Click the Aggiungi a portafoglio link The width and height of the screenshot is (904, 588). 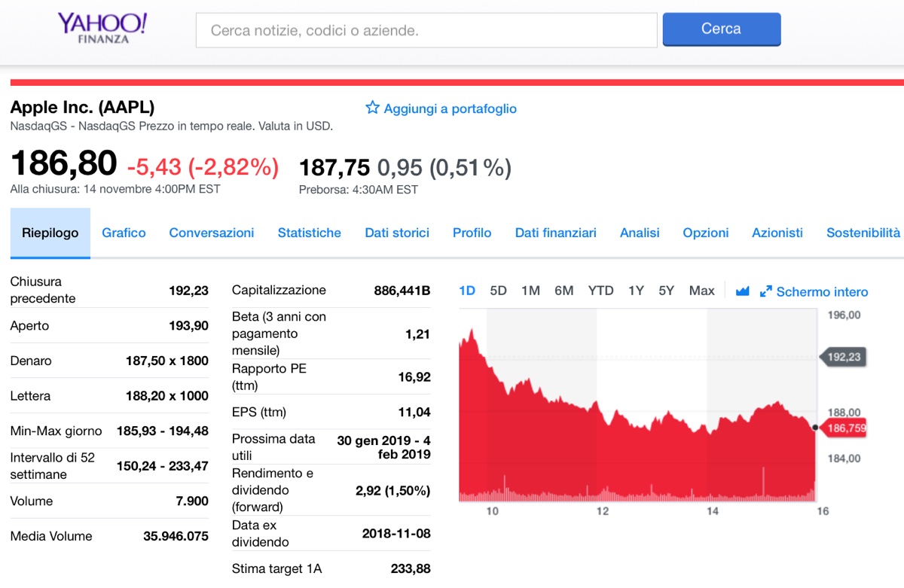tap(450, 108)
